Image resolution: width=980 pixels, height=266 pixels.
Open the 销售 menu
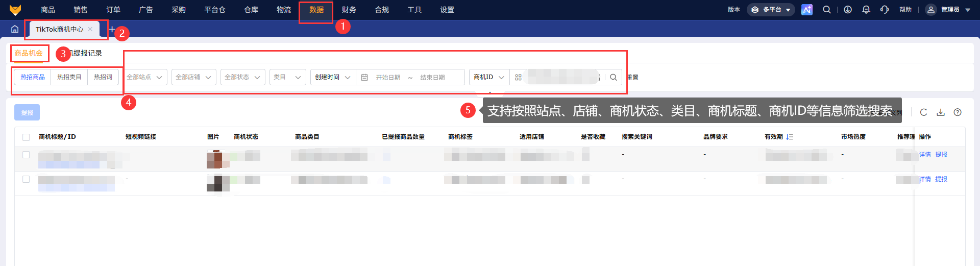[81, 10]
